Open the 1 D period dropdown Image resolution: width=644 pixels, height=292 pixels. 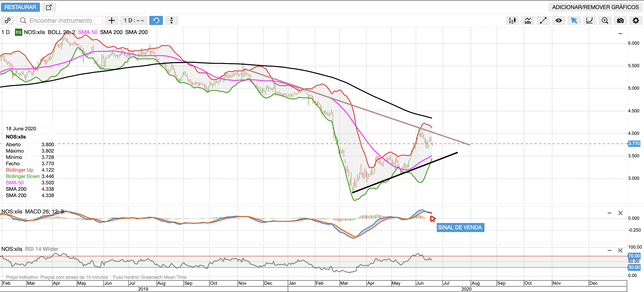coord(134,20)
